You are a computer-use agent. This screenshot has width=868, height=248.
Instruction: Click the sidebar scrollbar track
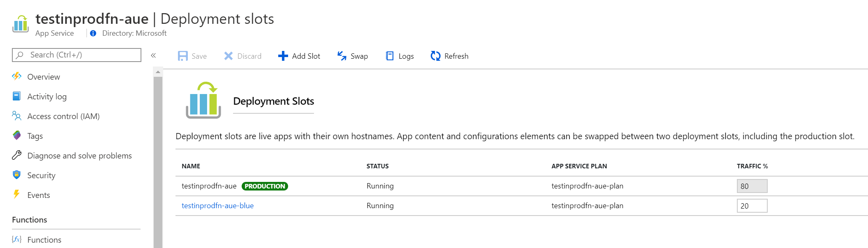158,162
